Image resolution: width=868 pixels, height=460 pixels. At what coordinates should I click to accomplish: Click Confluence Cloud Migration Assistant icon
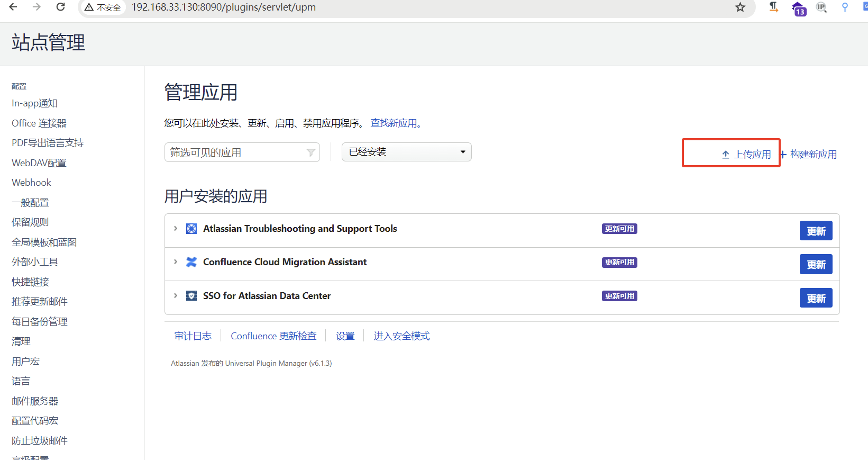coord(191,262)
